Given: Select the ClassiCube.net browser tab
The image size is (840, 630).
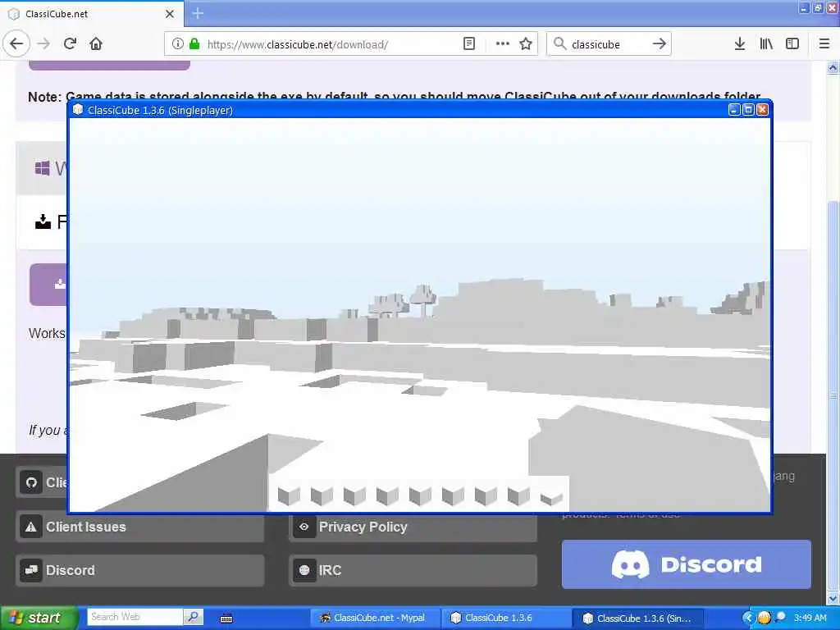Looking at the screenshot, I should pos(92,14).
